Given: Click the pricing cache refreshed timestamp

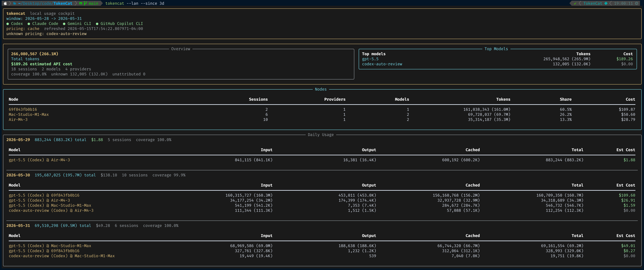Looking at the screenshot, I should (105, 28).
